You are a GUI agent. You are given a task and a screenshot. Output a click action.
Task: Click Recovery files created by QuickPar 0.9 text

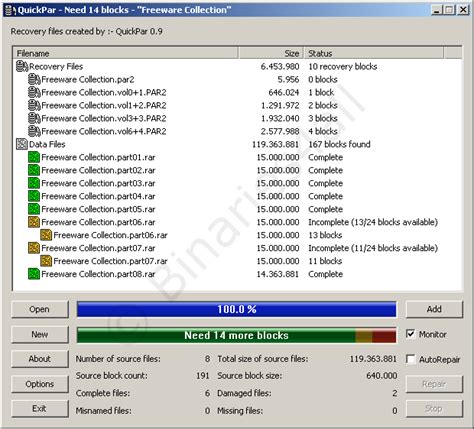tap(87, 31)
